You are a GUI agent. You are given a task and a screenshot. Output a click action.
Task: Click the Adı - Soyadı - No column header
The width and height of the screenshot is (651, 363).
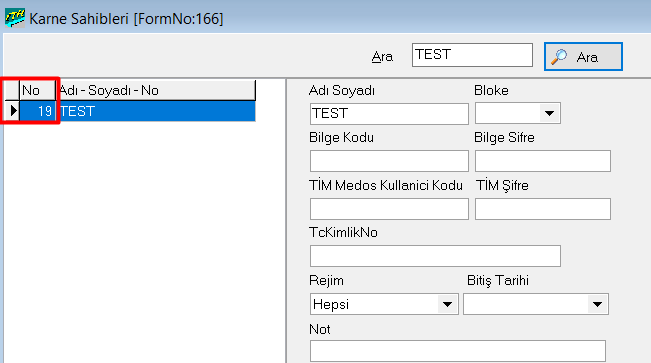(x=156, y=90)
